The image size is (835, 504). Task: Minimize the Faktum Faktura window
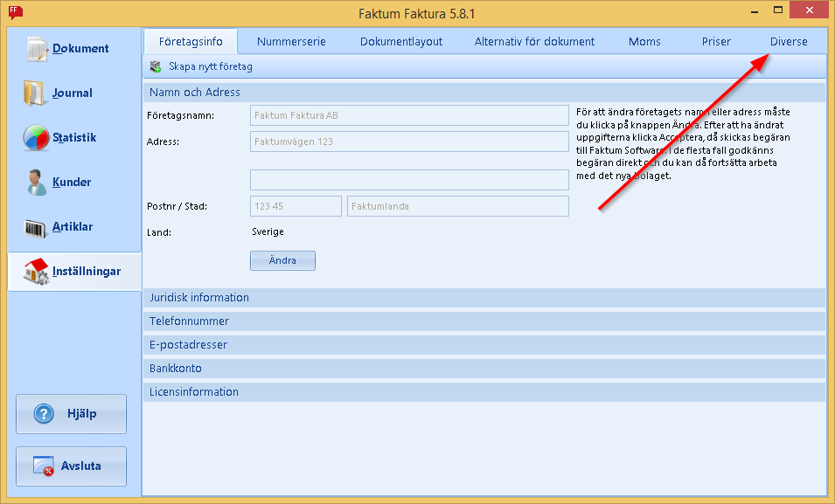[754, 11]
